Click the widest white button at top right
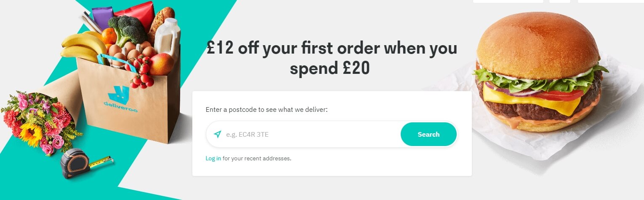The width and height of the screenshot is (644, 200). click(508, 1)
